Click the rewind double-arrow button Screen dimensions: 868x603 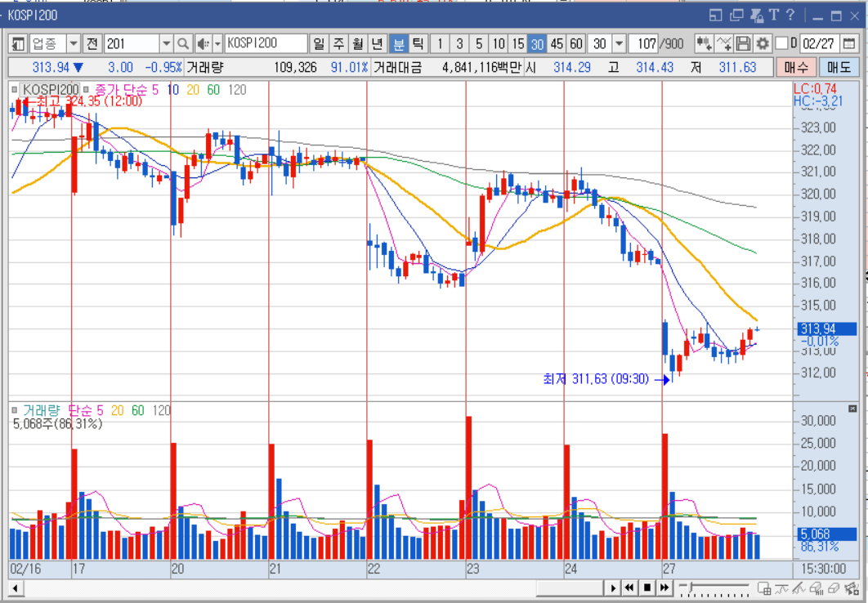[629, 587]
